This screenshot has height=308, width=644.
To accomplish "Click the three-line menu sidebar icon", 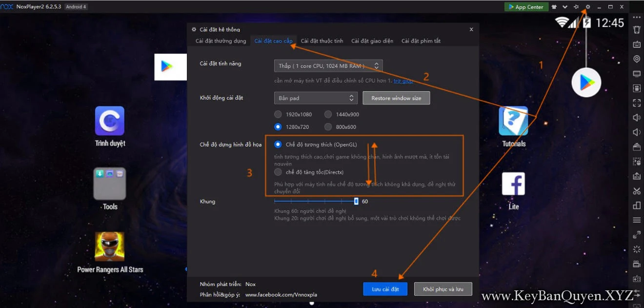I will (x=637, y=220).
